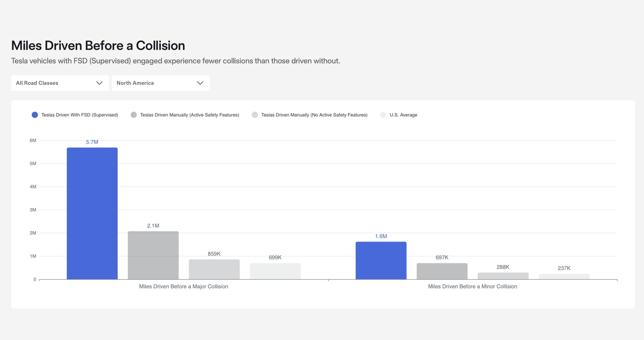Toggle Teslas Driven With FSD (Supervised) legend

pyautogui.click(x=75, y=115)
